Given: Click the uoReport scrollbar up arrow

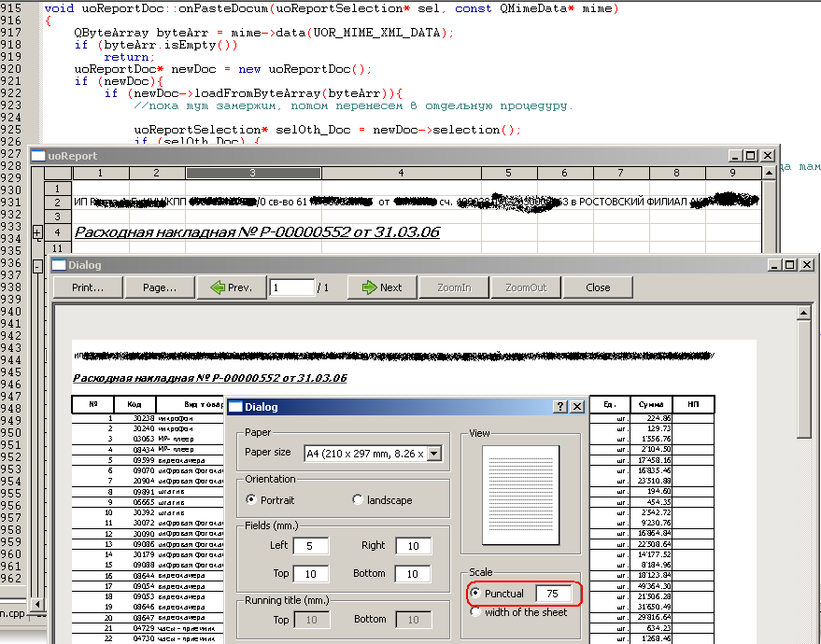Looking at the screenshot, I should 769,174.
